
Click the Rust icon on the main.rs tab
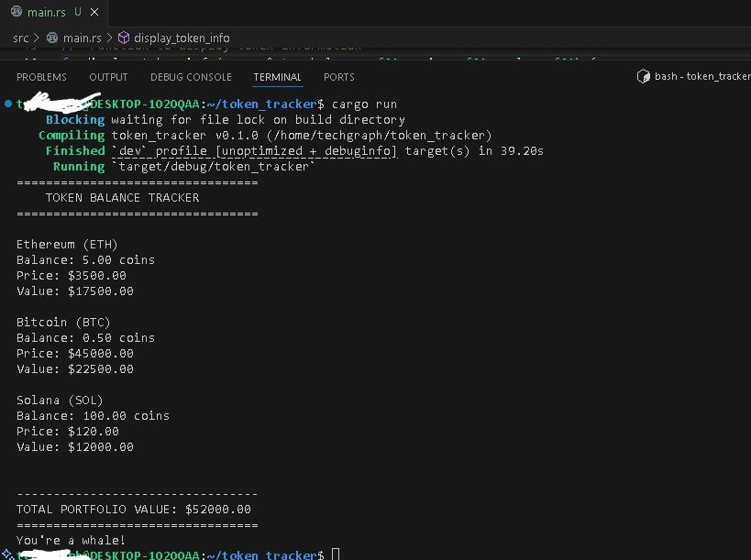17,13
